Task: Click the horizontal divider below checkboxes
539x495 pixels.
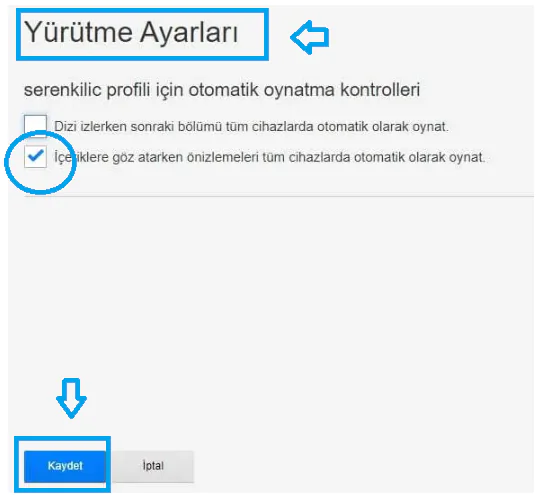Action: coord(279,196)
